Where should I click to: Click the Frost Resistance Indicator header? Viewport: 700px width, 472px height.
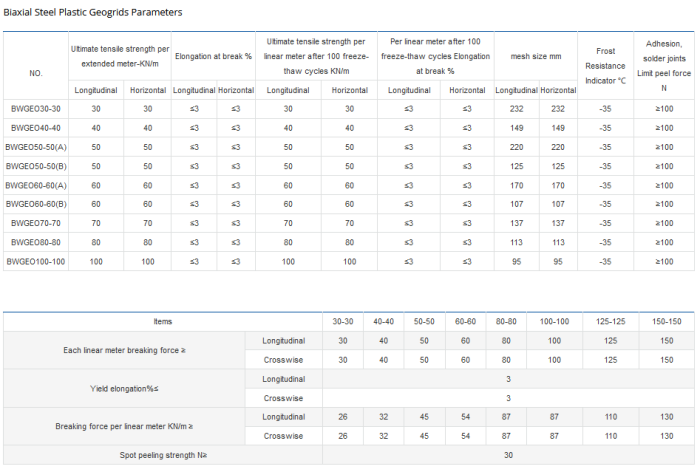(606, 64)
